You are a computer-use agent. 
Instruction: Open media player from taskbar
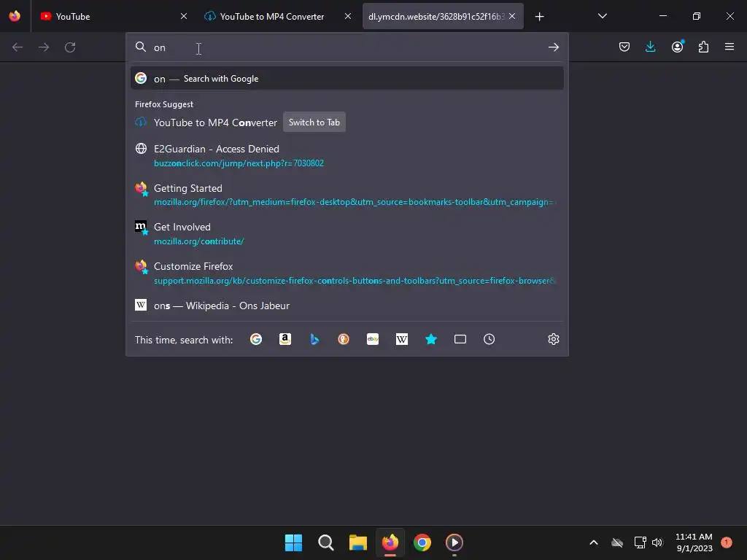pos(454,542)
